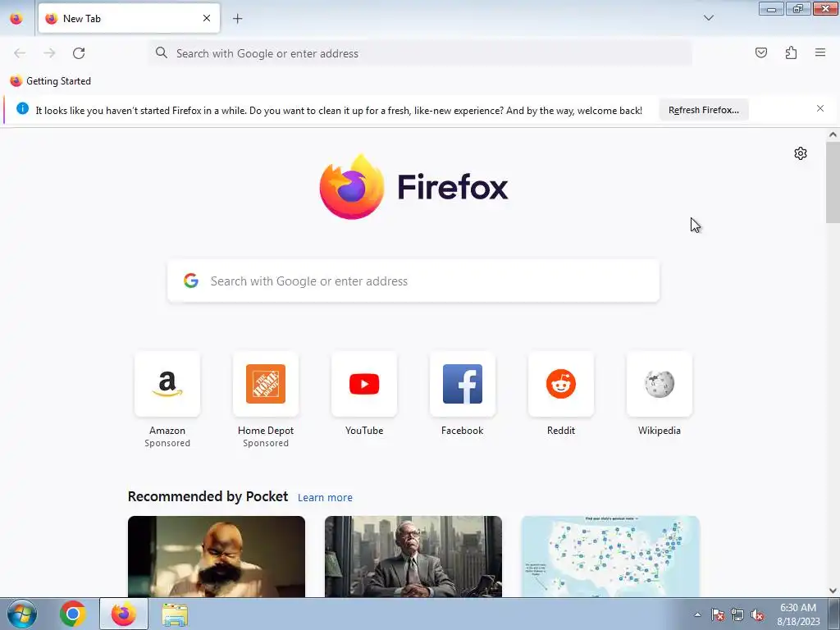Screen dimensions: 840x630
Task: Open the Getting Started bookmark
Action: pos(50,81)
